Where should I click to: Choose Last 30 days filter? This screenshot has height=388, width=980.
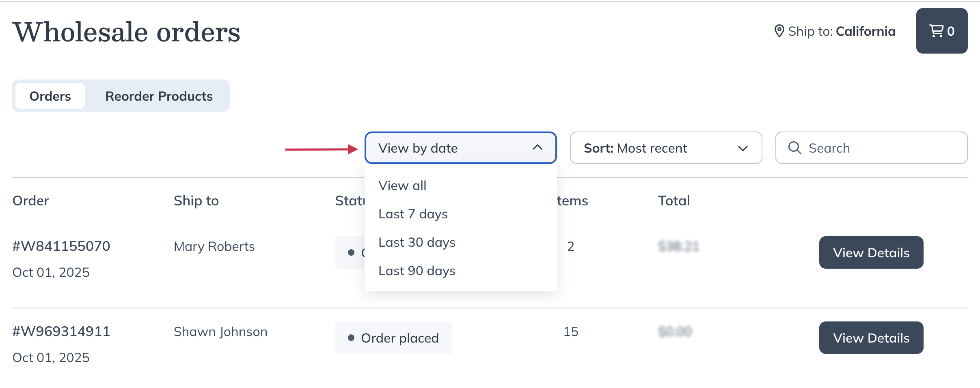pyautogui.click(x=417, y=242)
